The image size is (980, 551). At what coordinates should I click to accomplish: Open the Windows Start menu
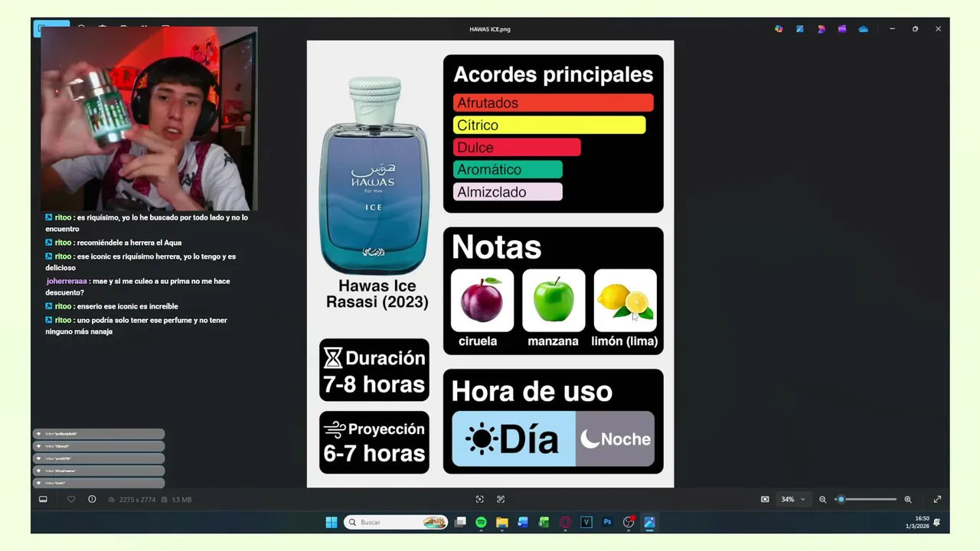click(x=332, y=522)
